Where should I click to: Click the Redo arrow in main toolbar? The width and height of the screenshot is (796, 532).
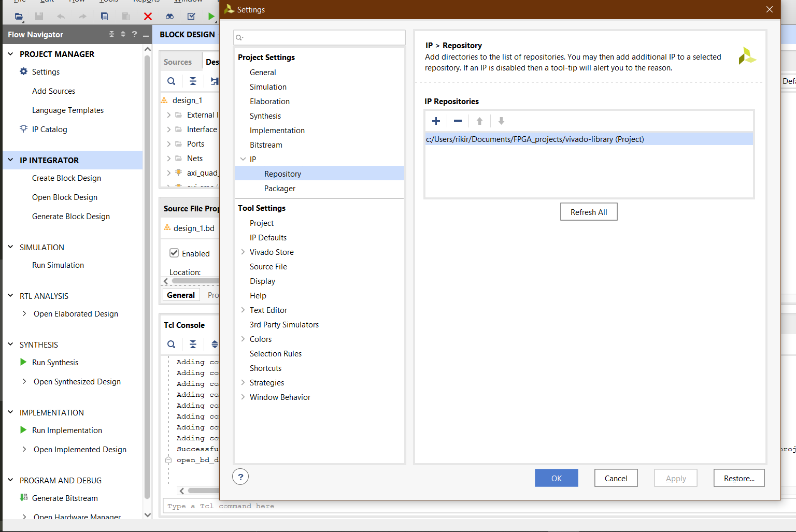pos(82,16)
